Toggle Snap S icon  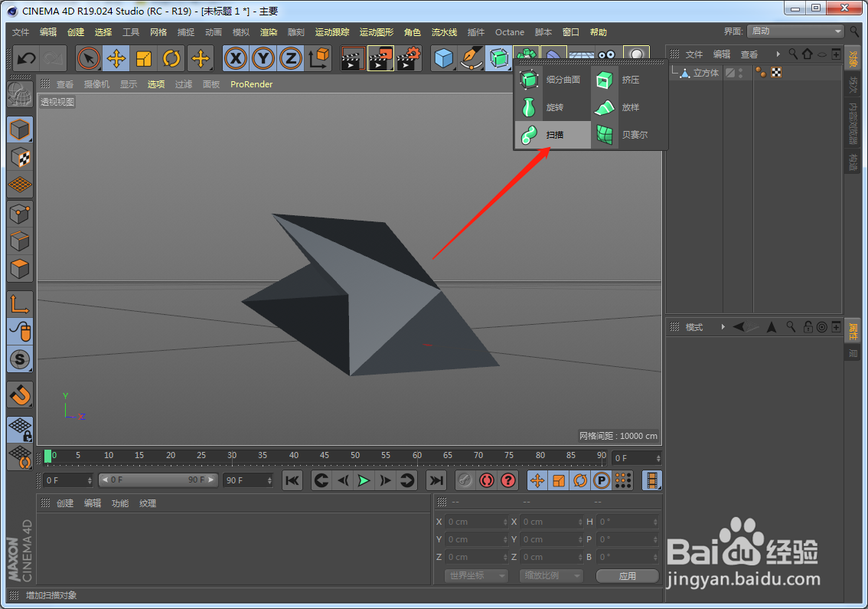click(20, 359)
